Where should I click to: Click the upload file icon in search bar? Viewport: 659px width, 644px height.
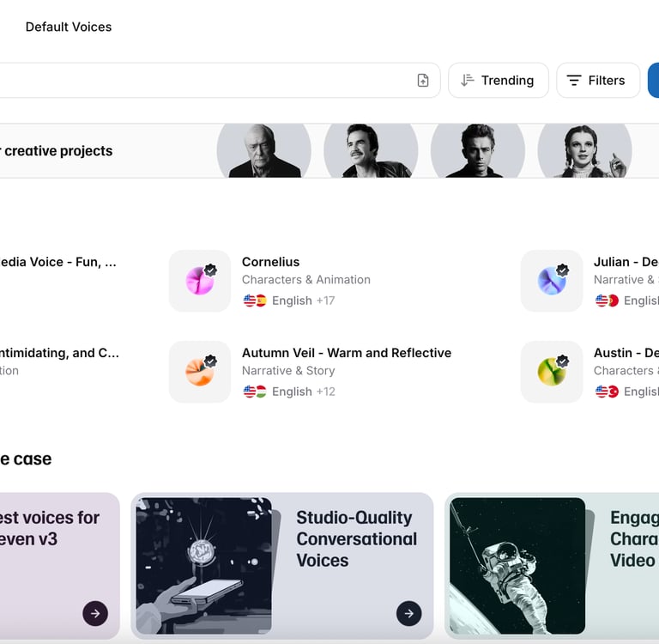(x=422, y=80)
